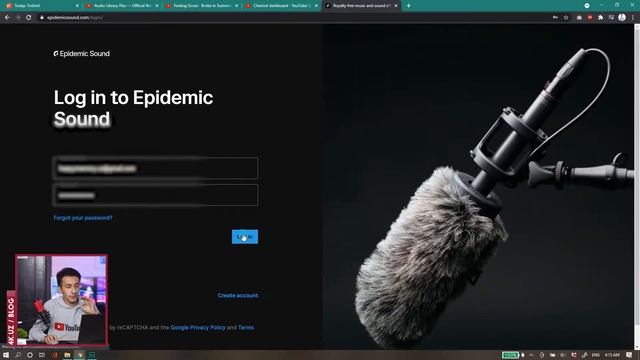The height and width of the screenshot is (360, 640).
Task: Open the Create account link
Action: (x=238, y=295)
